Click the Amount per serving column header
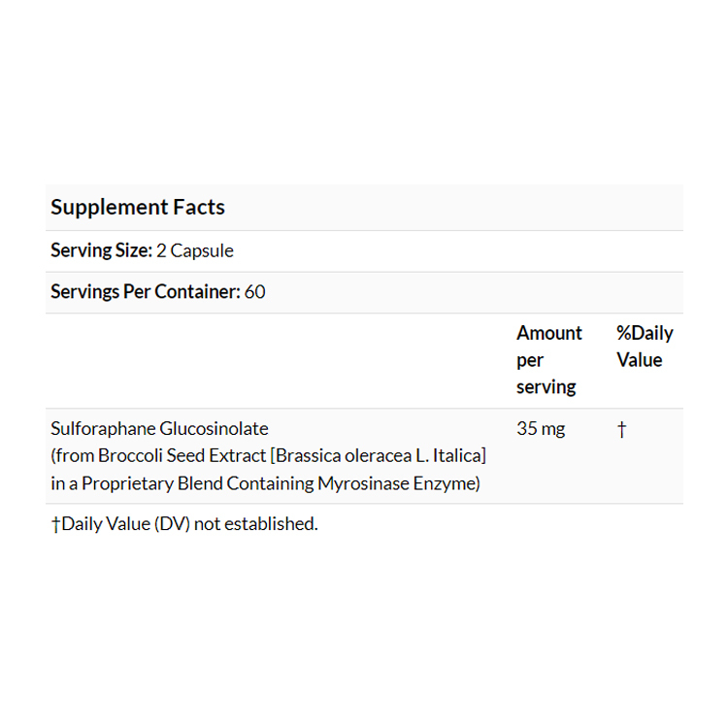 click(548, 359)
